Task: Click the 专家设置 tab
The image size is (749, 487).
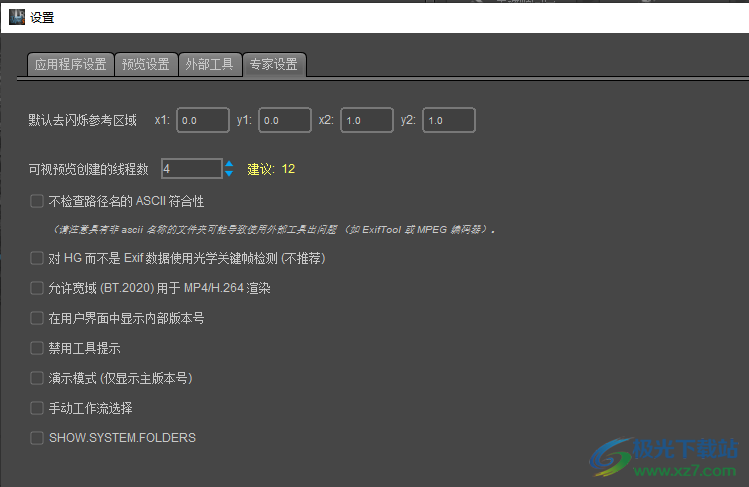Action: click(274, 64)
